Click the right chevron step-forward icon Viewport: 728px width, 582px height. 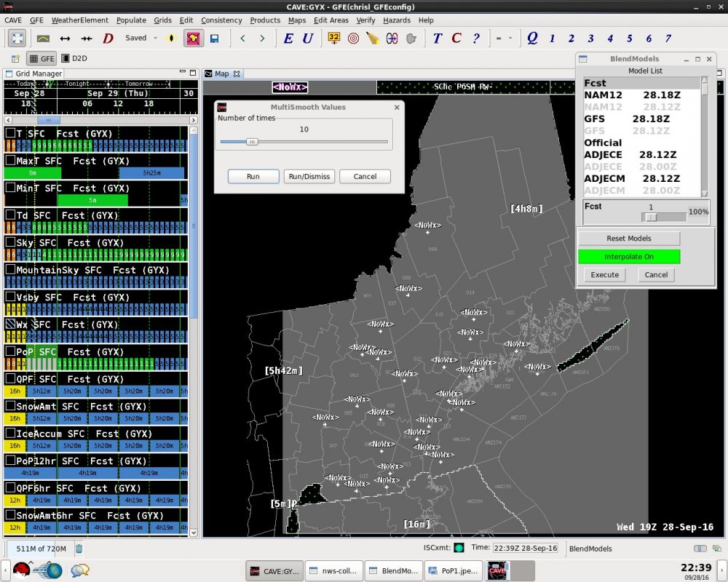tap(262, 39)
